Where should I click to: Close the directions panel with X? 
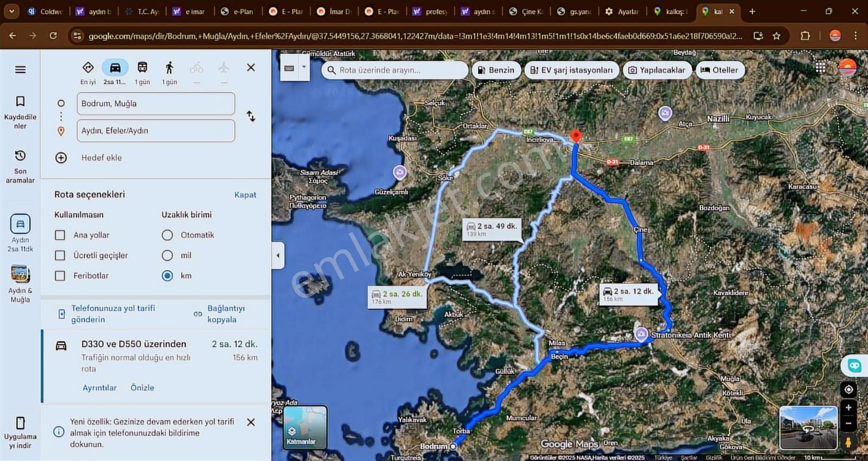click(x=251, y=67)
